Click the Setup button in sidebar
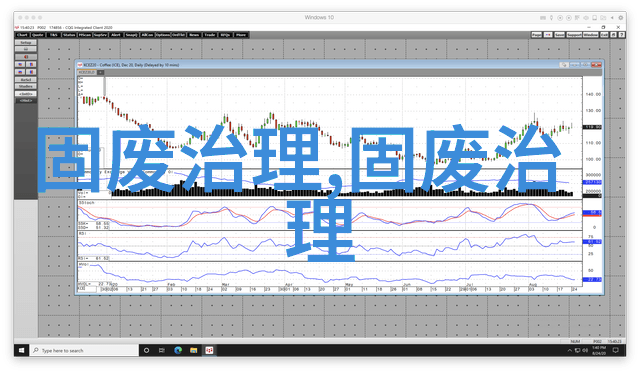The image size is (640, 373). (x=26, y=42)
